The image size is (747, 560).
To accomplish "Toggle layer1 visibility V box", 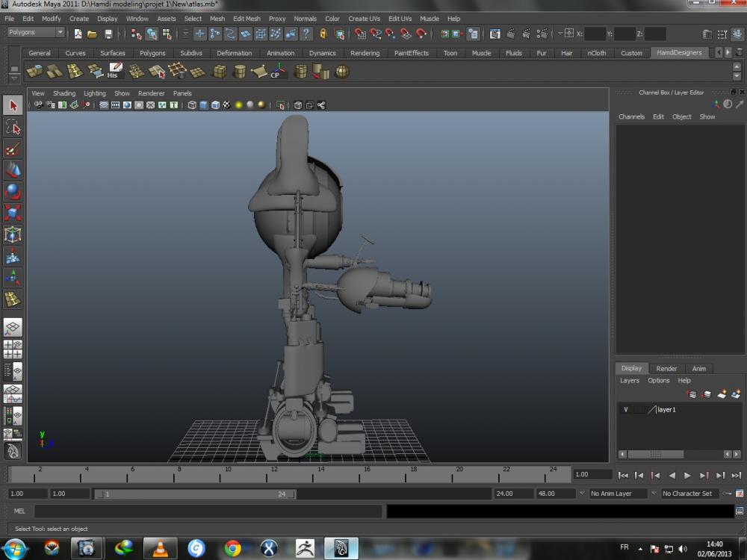I will [626, 410].
